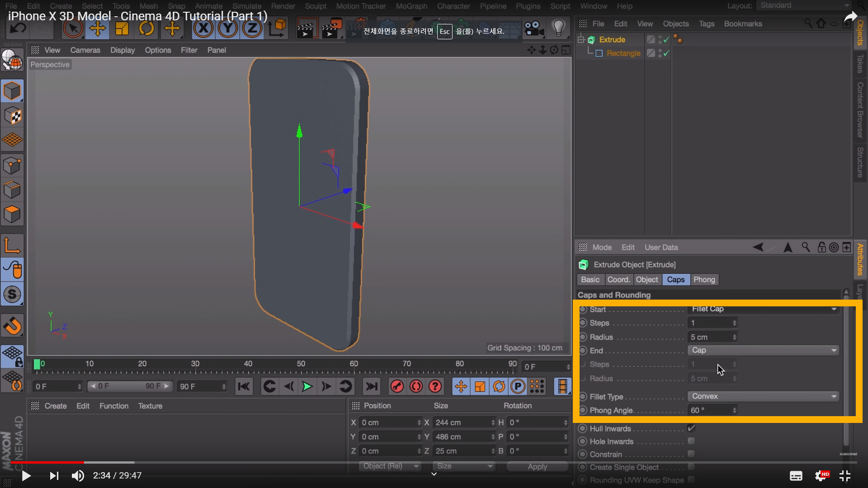This screenshot has height=488, width=868.
Task: Switch to Edges mode
Action: (x=12, y=190)
